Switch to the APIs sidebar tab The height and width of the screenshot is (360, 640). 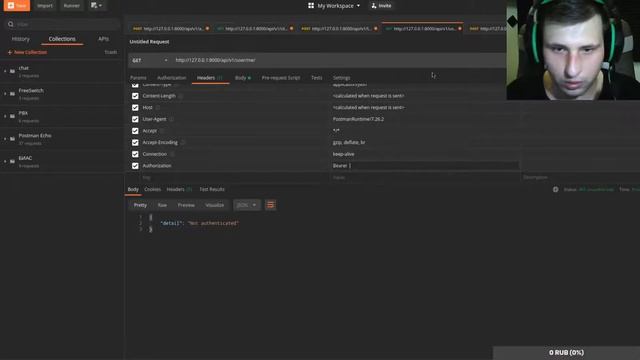click(103, 39)
